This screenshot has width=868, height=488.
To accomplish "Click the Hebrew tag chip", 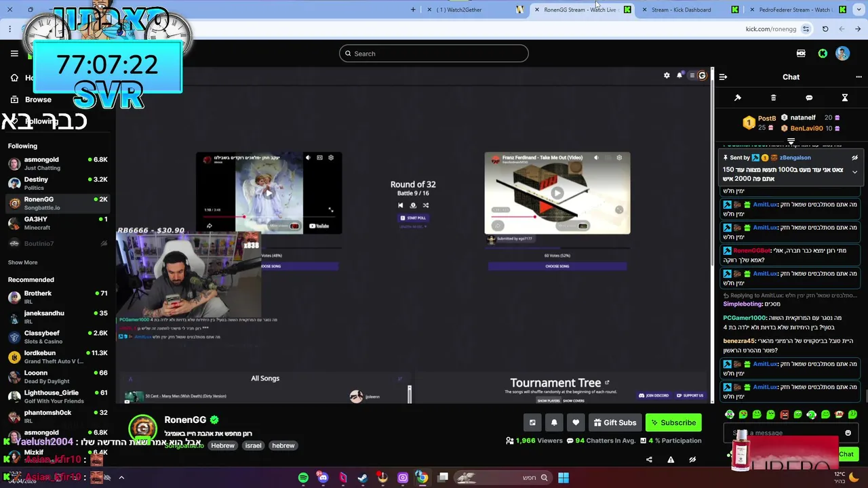I will (222, 446).
